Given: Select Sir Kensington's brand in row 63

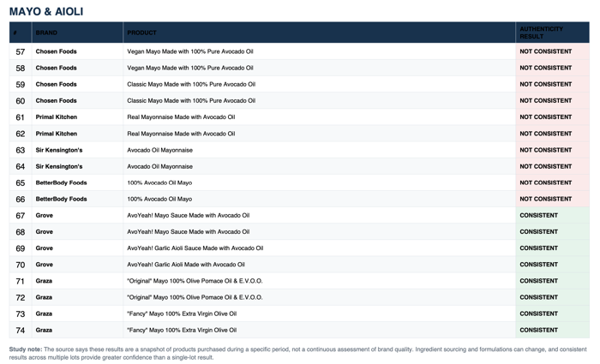Looking at the screenshot, I should (59, 150).
